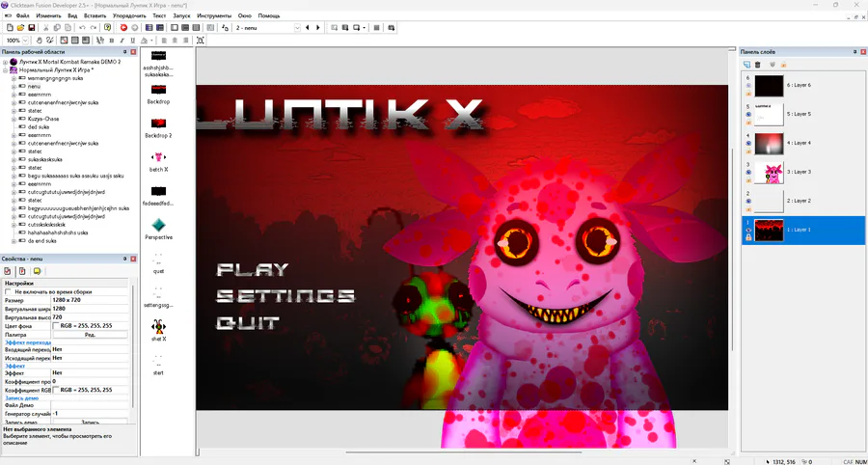Expand the wemengngngngn suka frame node
This screenshot has height=465, width=868.
coord(14,78)
